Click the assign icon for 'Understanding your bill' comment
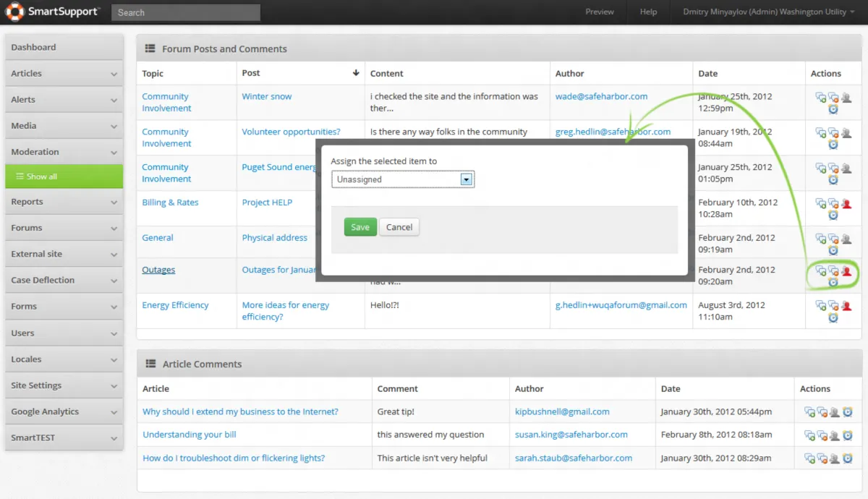This screenshot has height=499, width=868. 835,435
